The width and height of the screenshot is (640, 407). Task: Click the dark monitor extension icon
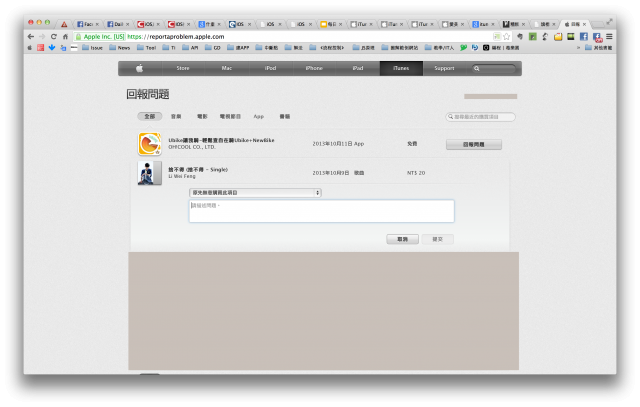[571, 36]
